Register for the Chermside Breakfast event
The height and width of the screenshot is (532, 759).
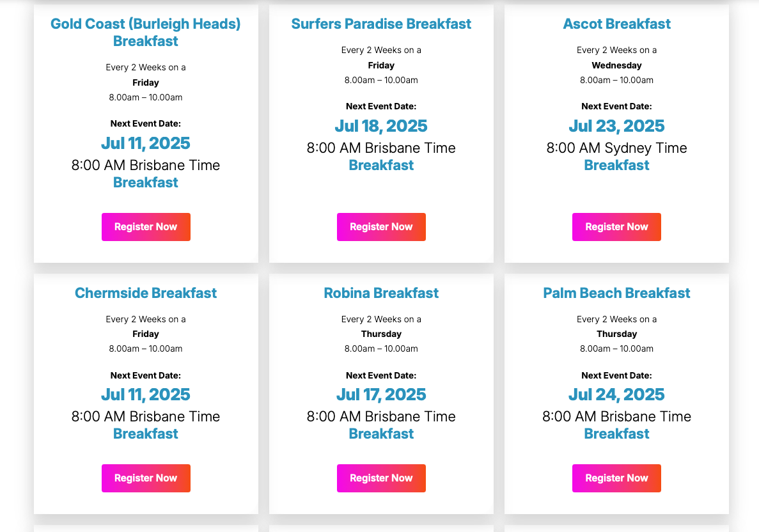146,478
